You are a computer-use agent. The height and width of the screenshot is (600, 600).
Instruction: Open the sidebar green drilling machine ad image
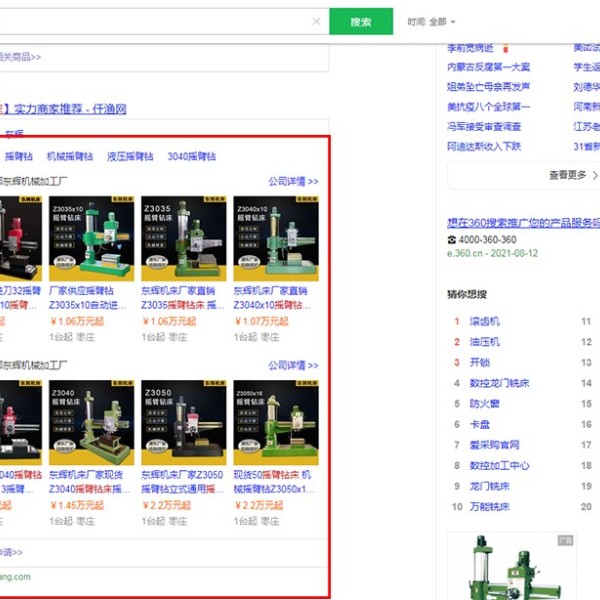click(512, 566)
